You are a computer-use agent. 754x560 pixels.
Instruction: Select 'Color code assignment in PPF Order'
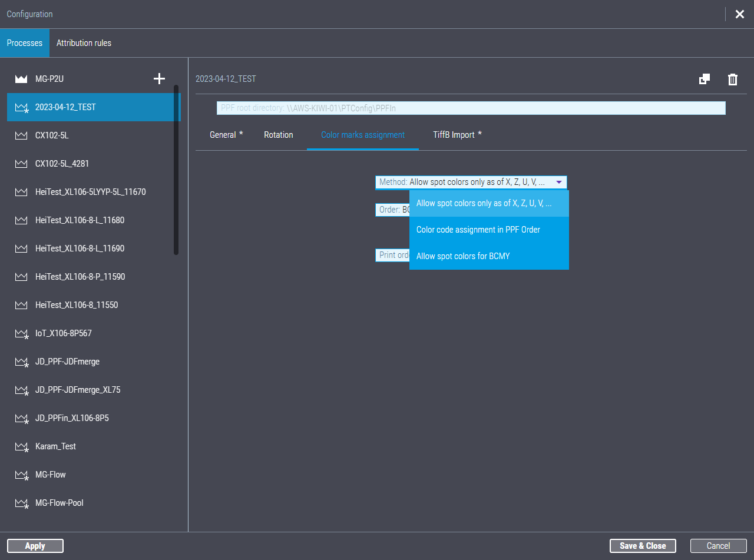click(x=478, y=229)
